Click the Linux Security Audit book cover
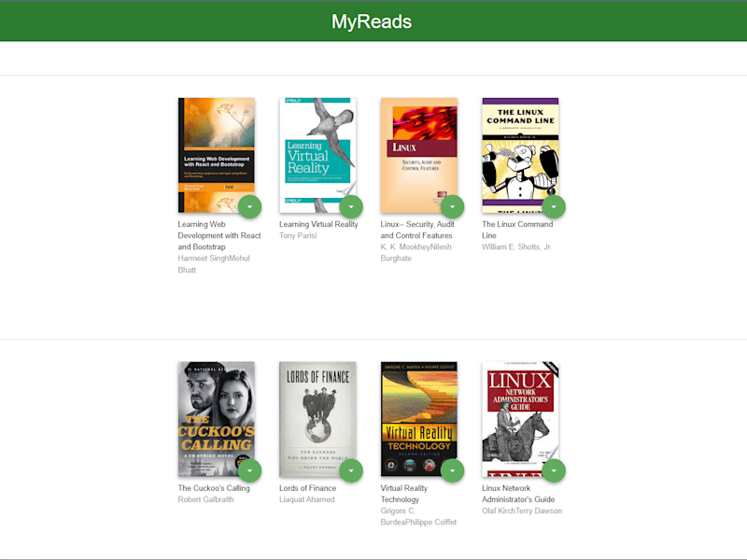 coord(418,155)
